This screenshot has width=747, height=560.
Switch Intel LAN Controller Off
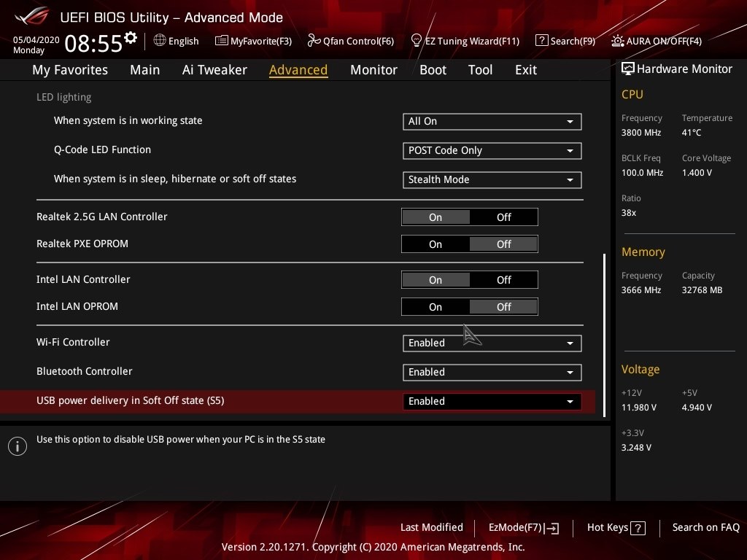tap(503, 280)
